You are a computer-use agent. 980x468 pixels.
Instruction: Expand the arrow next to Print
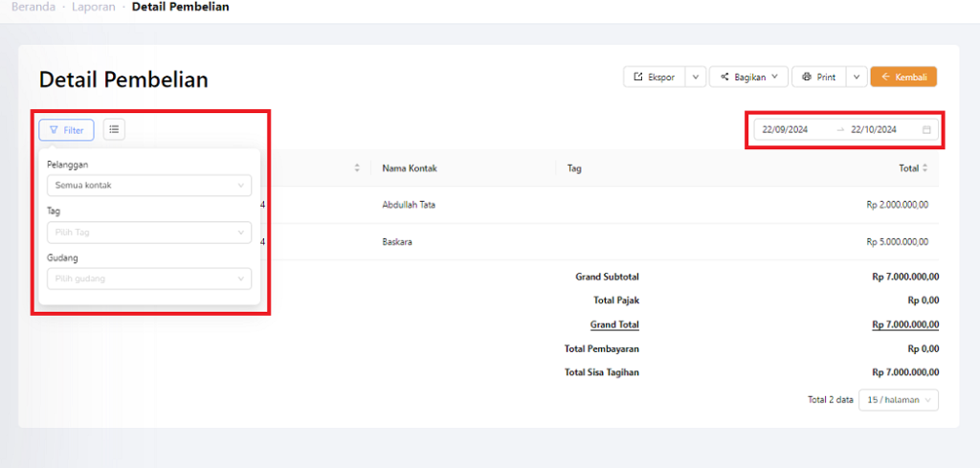[x=857, y=77]
